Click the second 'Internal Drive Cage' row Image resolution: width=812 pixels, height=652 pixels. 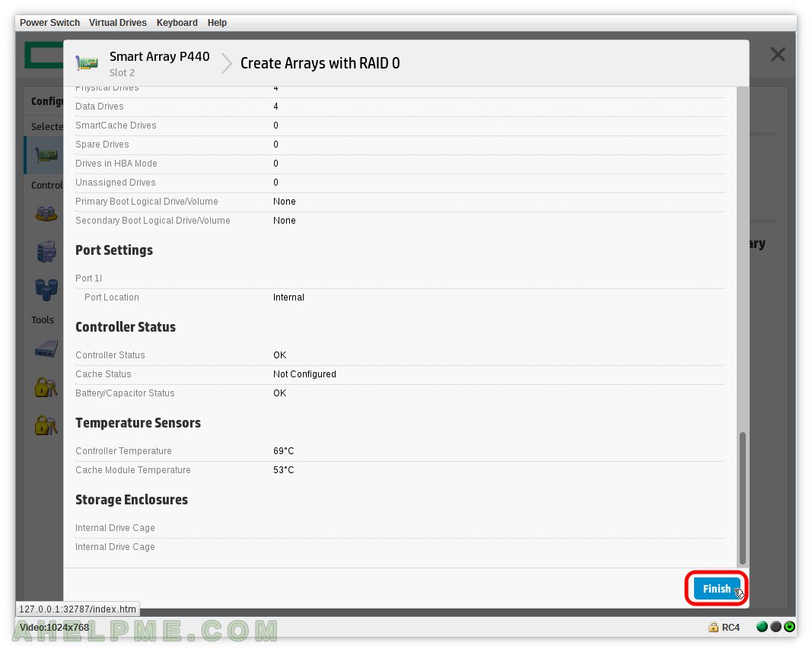(115, 547)
